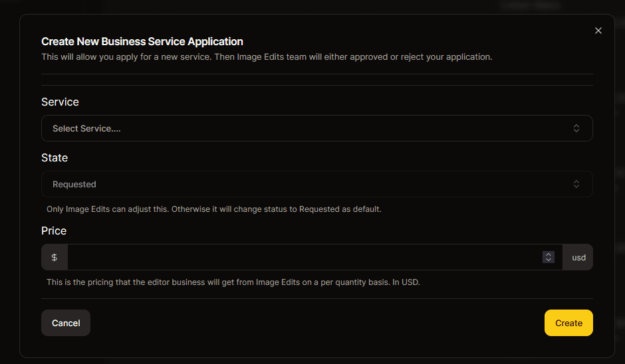Click the dollar sign prefix icon
Image resolution: width=625 pixels, height=364 pixels.
click(x=55, y=257)
